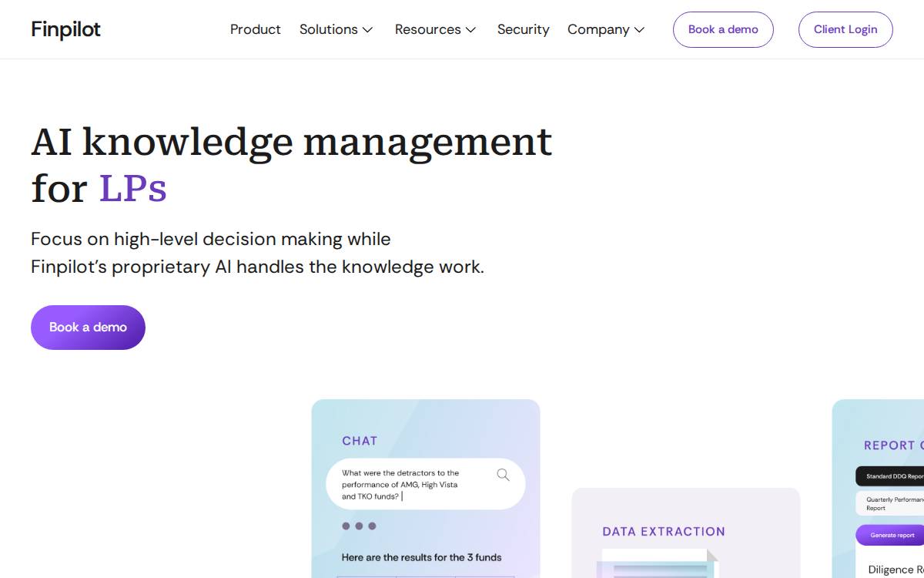Go to the Security page
Viewport: 924px width, 578px height.
pos(523,29)
